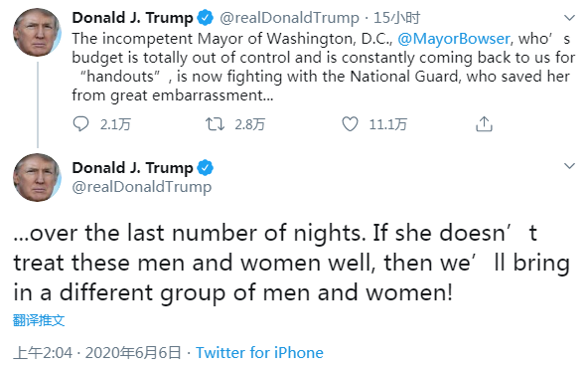
Task: Open the share upload icon
Action: 484,124
